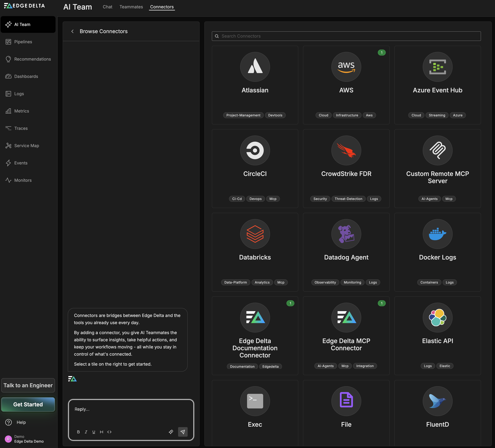This screenshot has width=495, height=448.
Task: Switch to the Teammates tab
Action: coord(131,7)
